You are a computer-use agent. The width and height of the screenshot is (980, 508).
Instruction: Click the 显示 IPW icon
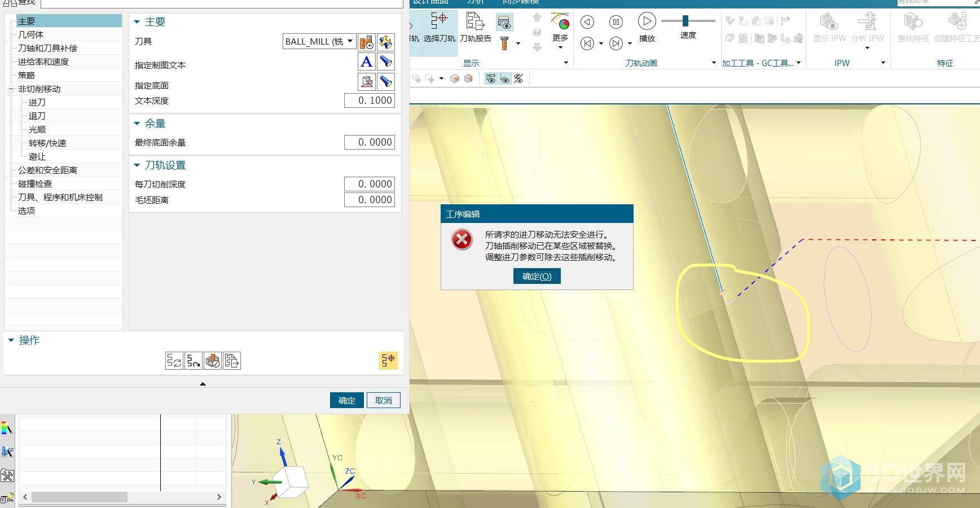(829, 27)
